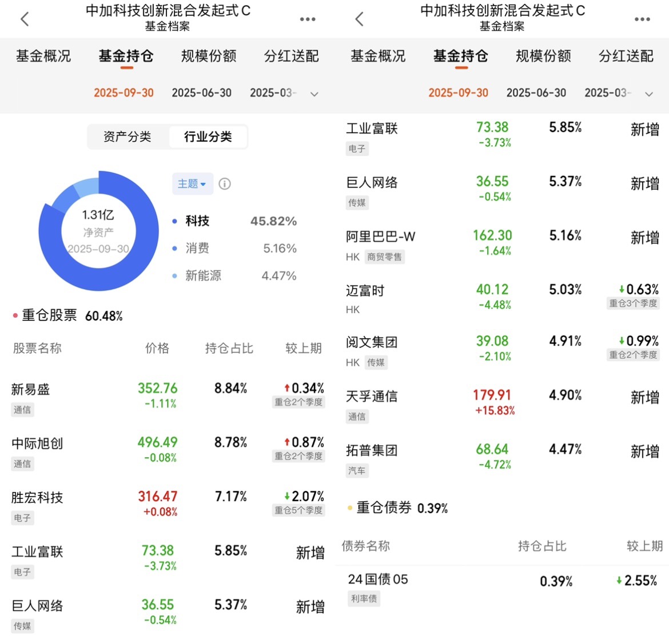Select date 2025-06-30 in right panel
The height and width of the screenshot is (644, 669).
click(x=536, y=93)
